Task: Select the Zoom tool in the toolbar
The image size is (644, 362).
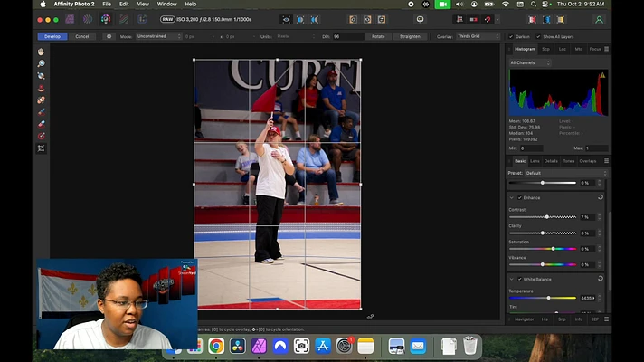Action: [42, 64]
